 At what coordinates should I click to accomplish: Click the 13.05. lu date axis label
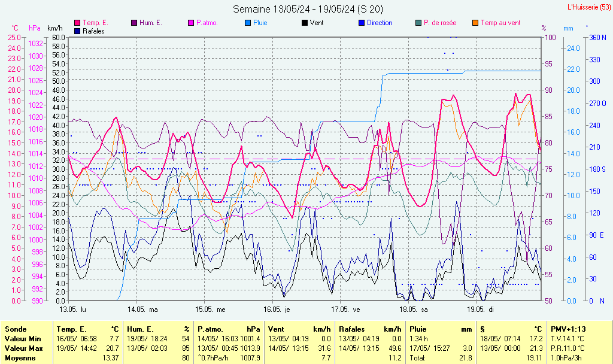pyautogui.click(x=72, y=310)
